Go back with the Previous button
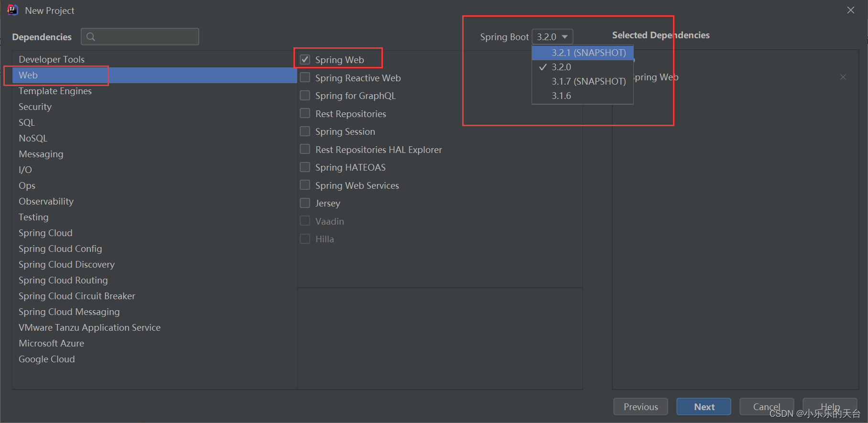868x423 pixels. tap(640, 407)
